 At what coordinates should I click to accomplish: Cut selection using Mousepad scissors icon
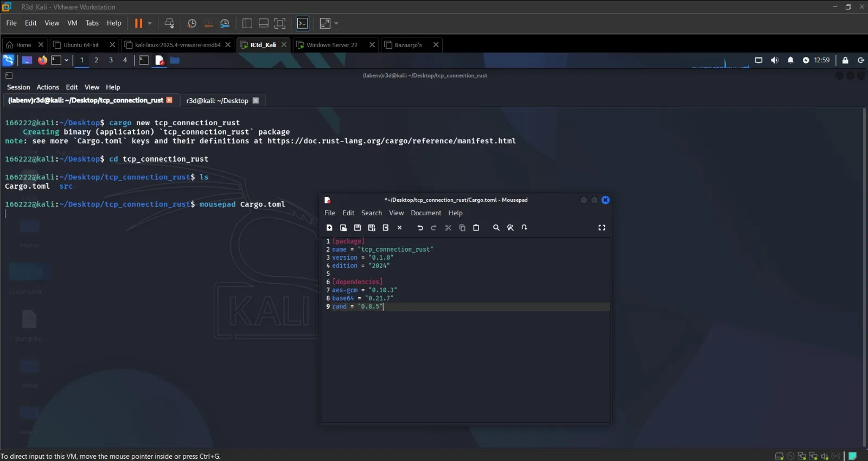coord(448,228)
